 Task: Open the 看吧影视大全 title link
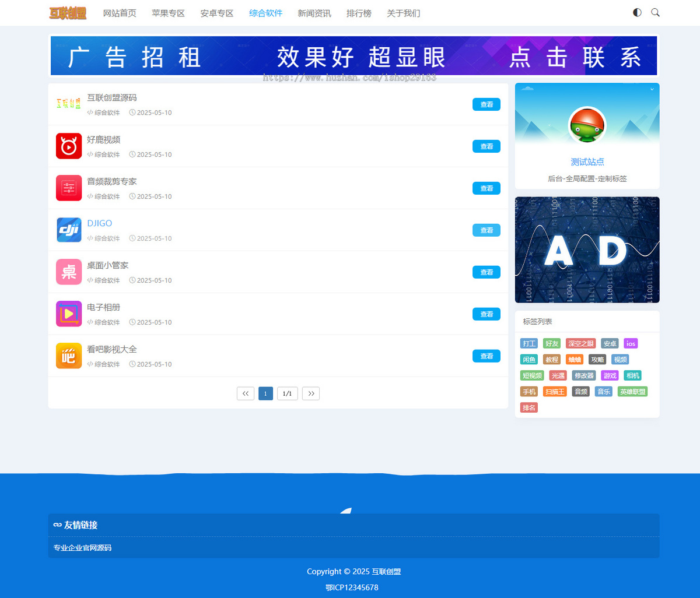(112, 349)
